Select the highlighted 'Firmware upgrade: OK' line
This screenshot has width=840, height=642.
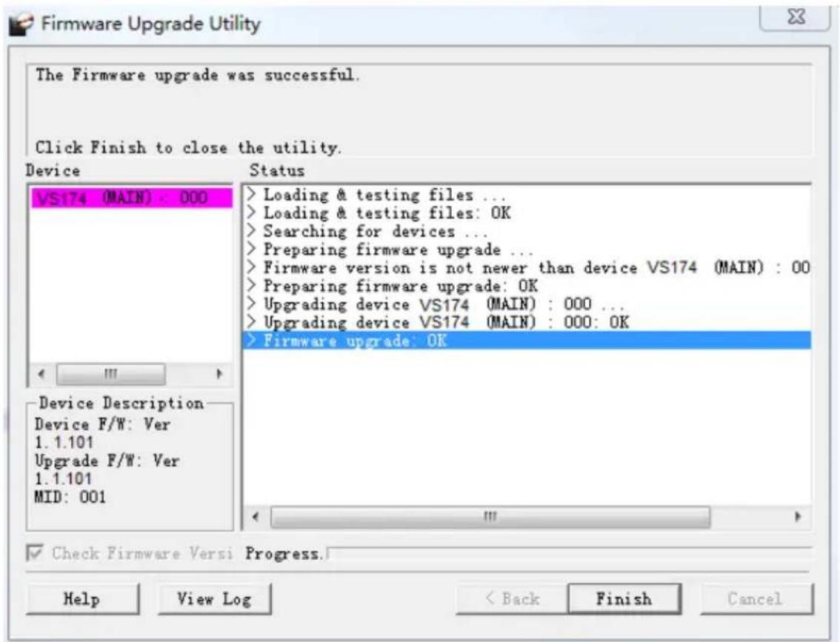pos(527,341)
